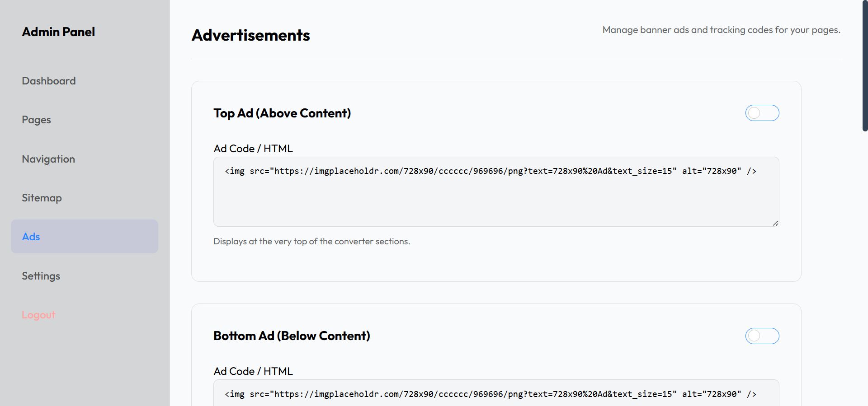Image resolution: width=868 pixels, height=406 pixels.
Task: Turn on the Bottom Ad toggle
Action: pos(762,336)
